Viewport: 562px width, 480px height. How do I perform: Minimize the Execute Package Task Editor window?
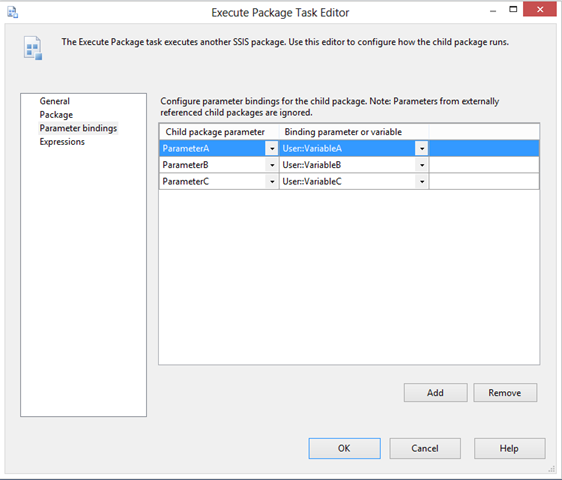tap(493, 11)
